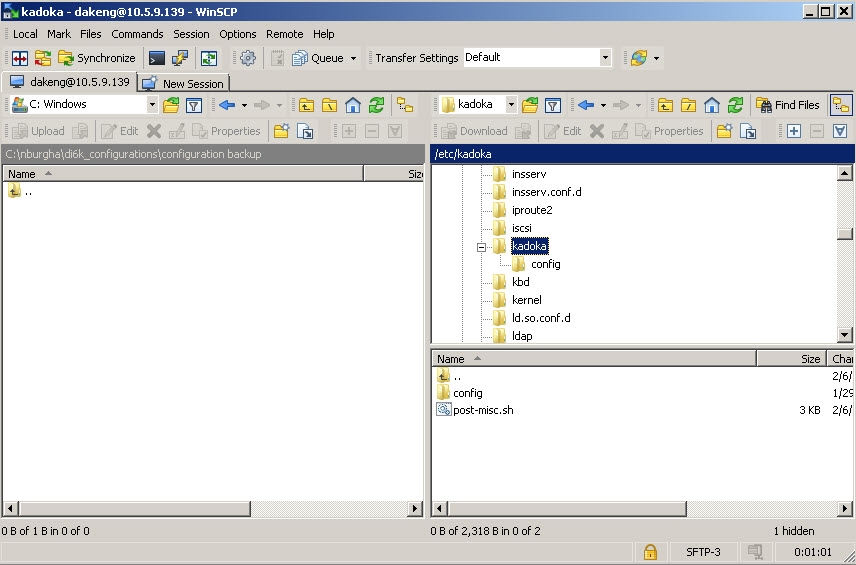Go to local parent directory icon
The image size is (856, 565).
point(306,105)
